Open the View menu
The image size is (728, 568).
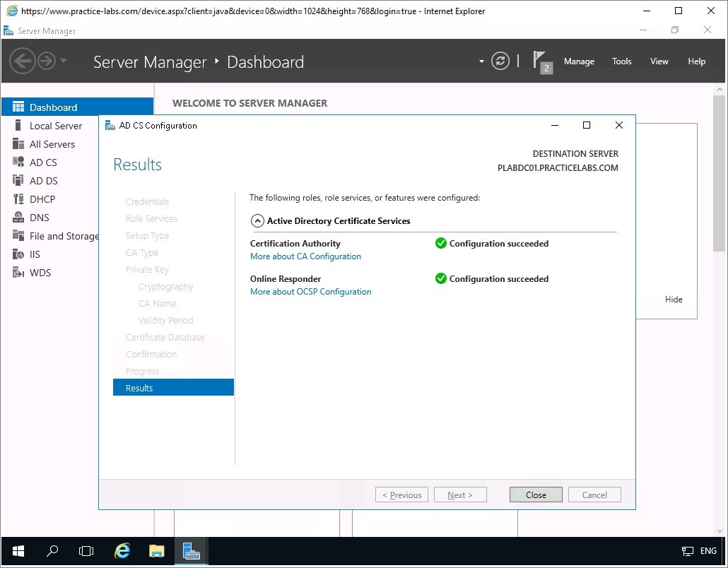(x=659, y=61)
